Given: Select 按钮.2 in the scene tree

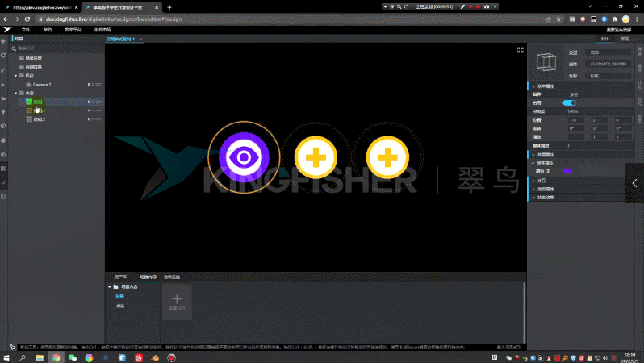Looking at the screenshot, I should [x=39, y=119].
